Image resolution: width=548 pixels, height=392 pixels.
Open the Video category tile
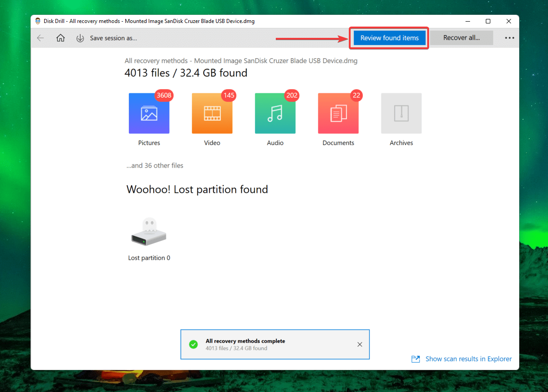[x=212, y=114]
